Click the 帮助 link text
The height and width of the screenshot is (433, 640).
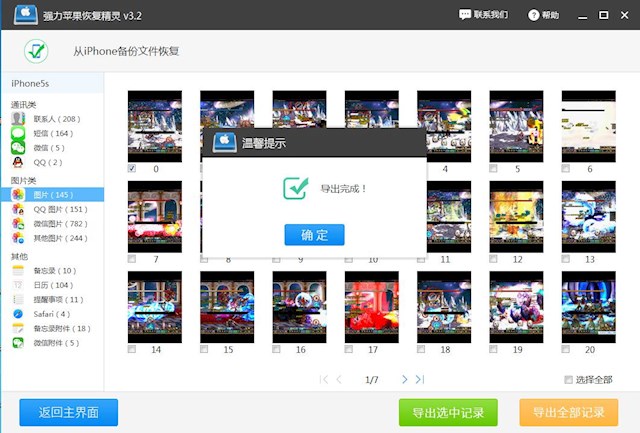[x=551, y=15]
